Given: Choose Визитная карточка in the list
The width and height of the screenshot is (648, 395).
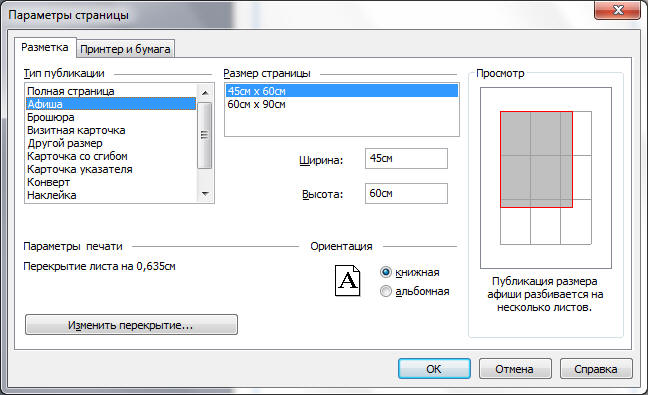Looking at the screenshot, I should tap(111, 130).
